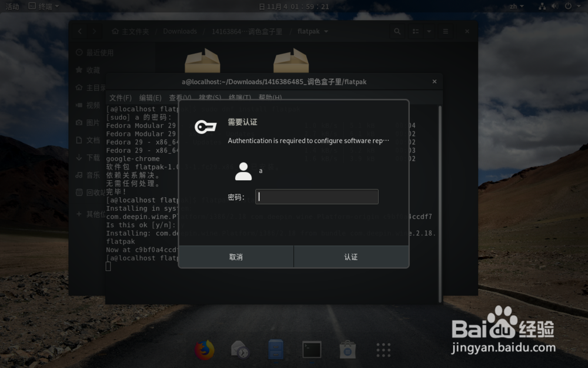Open the zh input method dropdown

click(x=516, y=6)
